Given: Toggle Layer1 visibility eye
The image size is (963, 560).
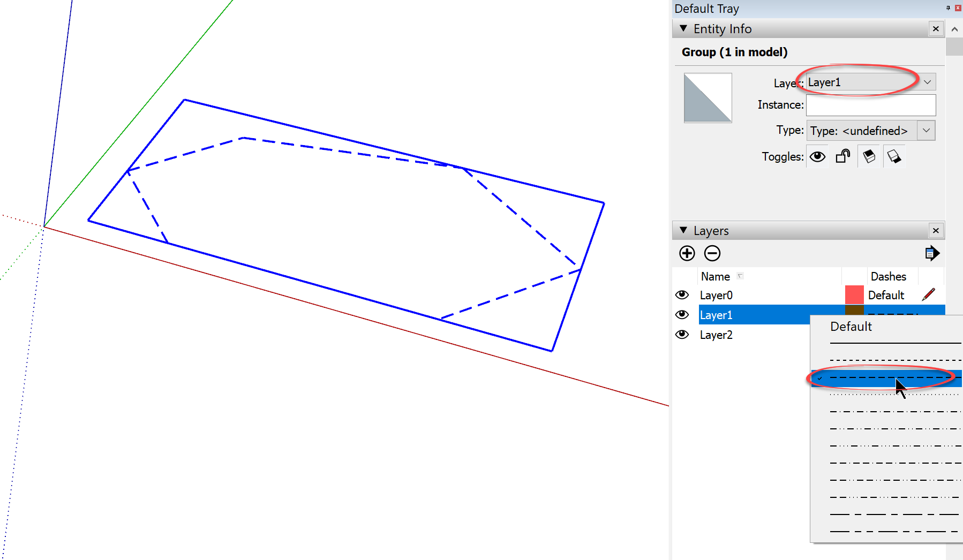Looking at the screenshot, I should pos(682,315).
